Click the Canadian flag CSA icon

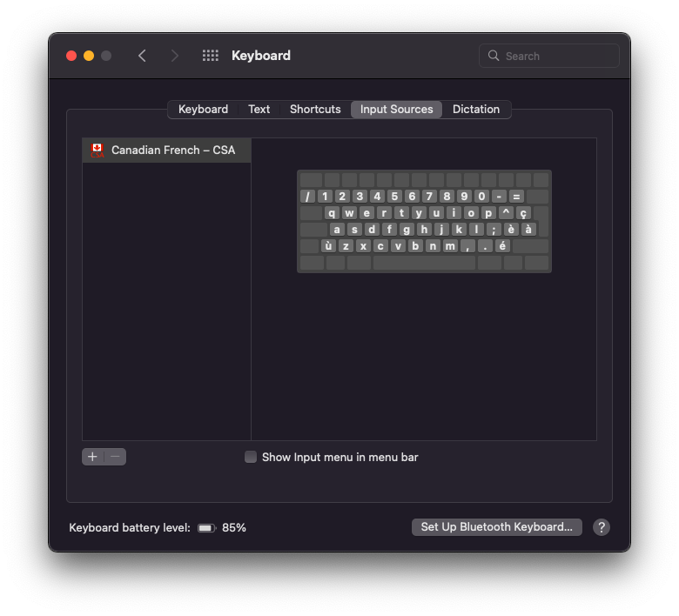97,151
